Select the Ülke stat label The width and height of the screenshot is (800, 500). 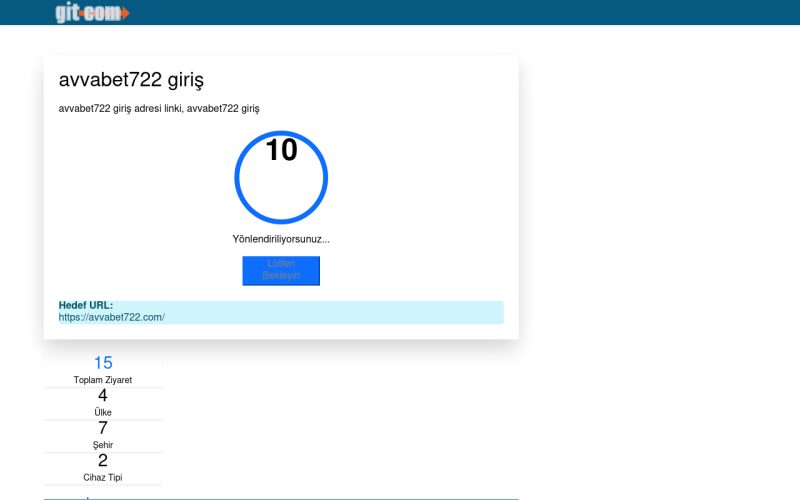[x=103, y=412]
